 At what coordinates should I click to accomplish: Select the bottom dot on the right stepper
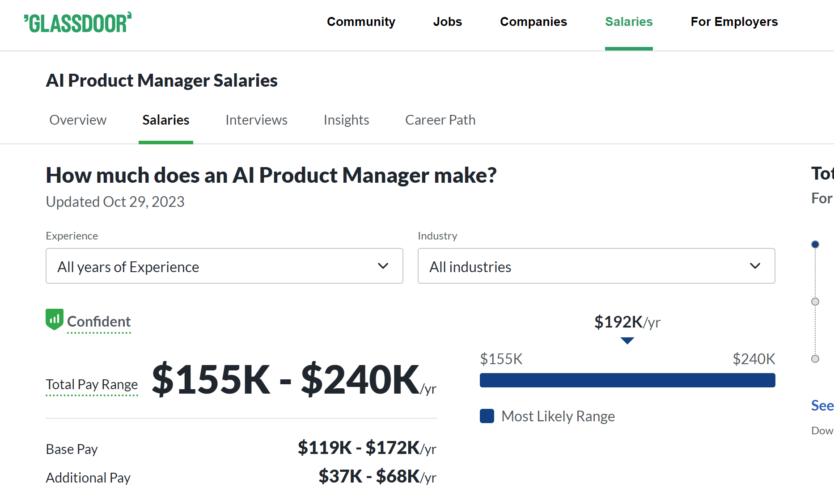(x=815, y=358)
